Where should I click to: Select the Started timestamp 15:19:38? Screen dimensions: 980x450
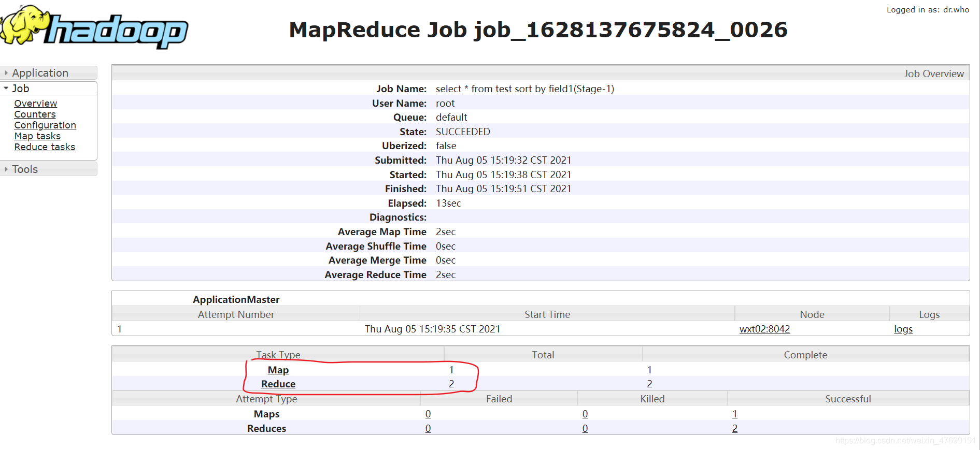pyautogui.click(x=504, y=175)
